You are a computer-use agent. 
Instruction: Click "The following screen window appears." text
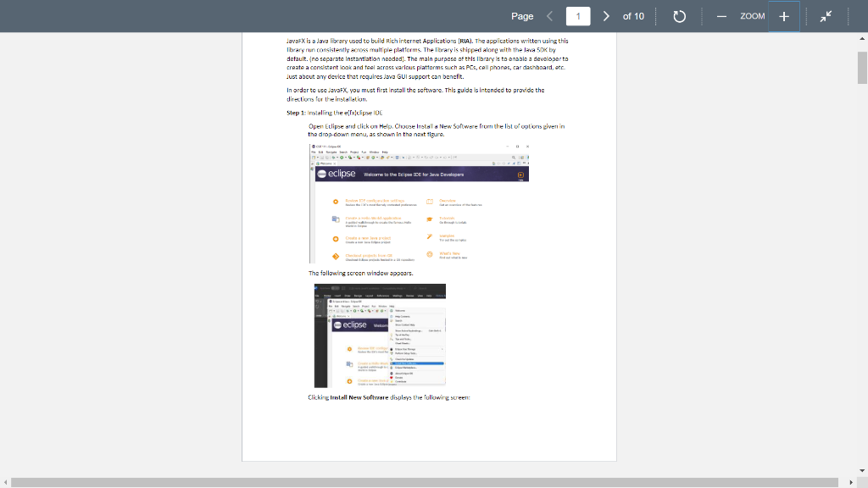[x=360, y=273]
